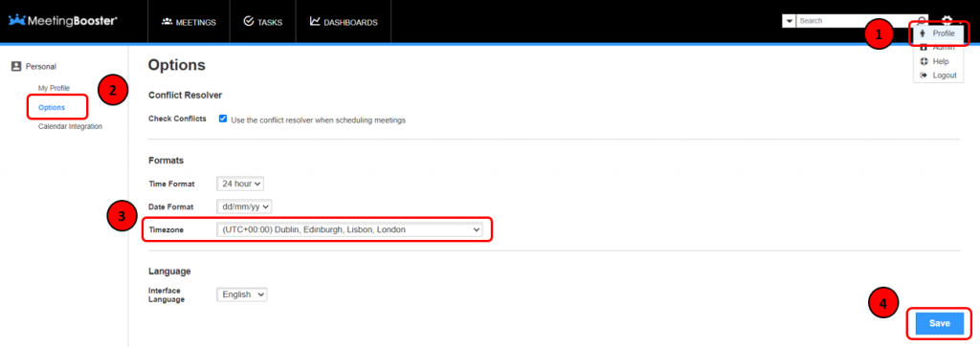Screen dimensions: 980x347
Task: Select Options in the sidebar
Action: [x=52, y=107]
